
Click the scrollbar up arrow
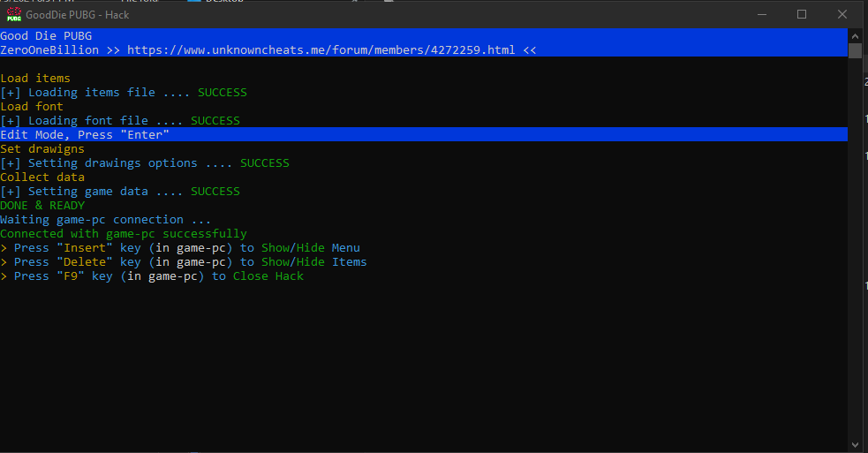[x=855, y=36]
